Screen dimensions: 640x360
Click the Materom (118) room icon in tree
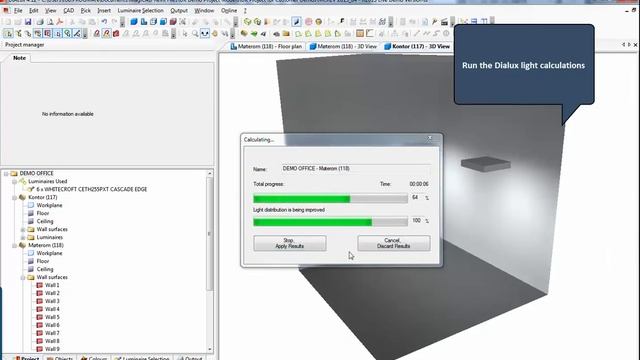(23, 245)
